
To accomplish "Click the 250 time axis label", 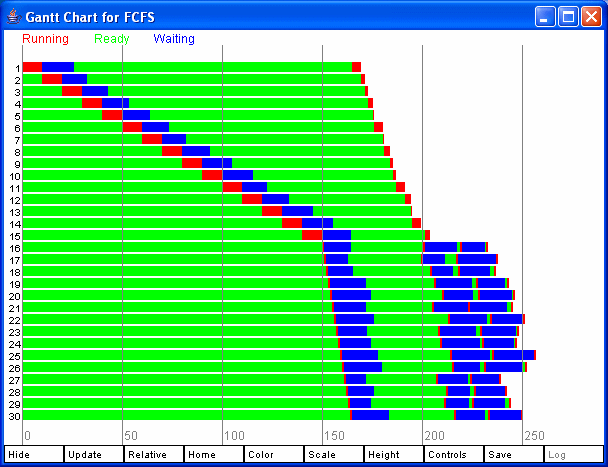I will (534, 436).
